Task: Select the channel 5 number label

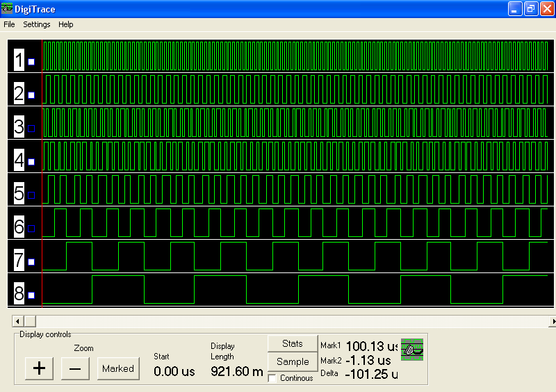Action: tap(19, 193)
